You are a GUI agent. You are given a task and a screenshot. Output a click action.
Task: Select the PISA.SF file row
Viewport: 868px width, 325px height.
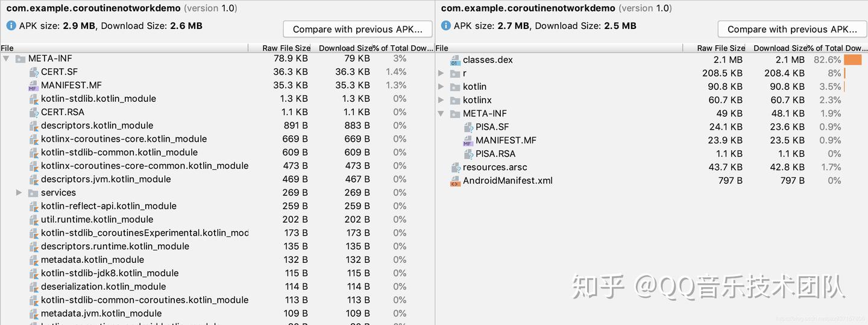[x=492, y=127]
